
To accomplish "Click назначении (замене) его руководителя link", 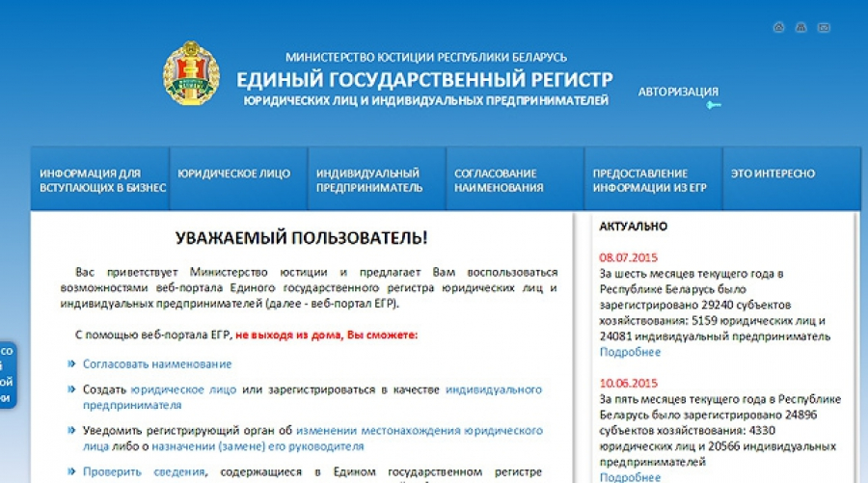I will click(x=258, y=446).
